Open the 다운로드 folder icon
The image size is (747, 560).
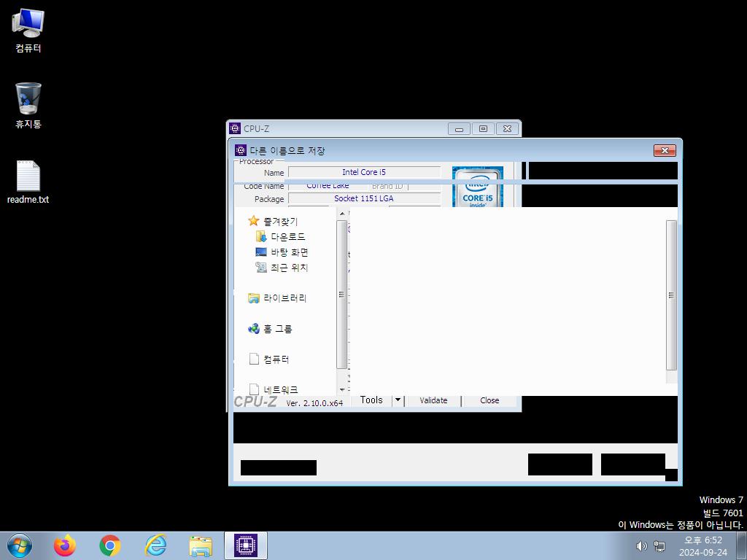click(261, 237)
